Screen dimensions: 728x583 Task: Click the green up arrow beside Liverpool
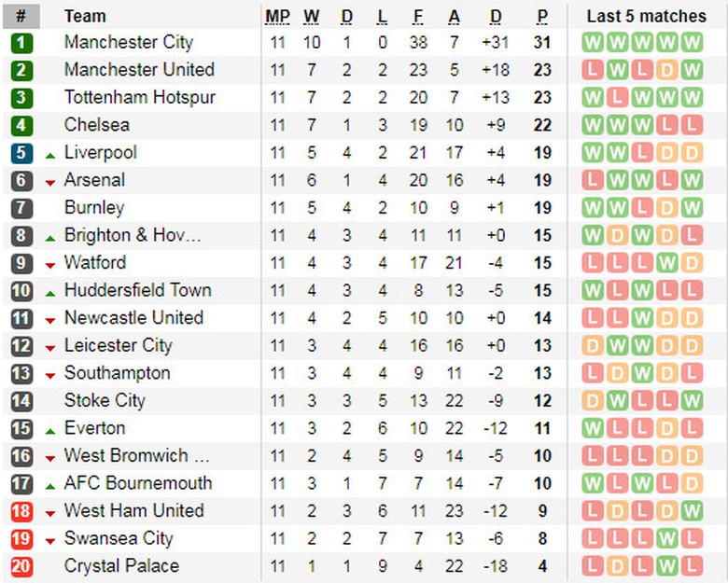[x=50, y=154]
